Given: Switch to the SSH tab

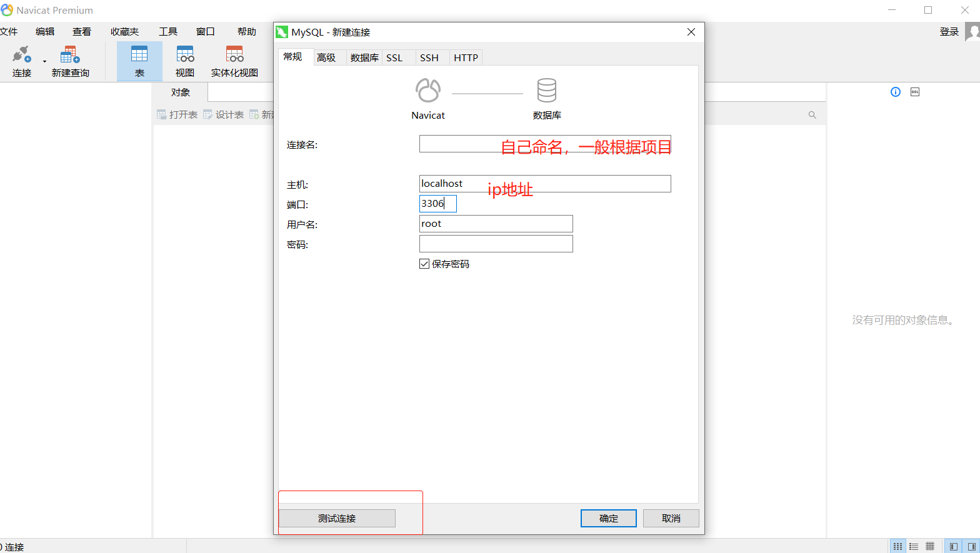Looking at the screenshot, I should tap(429, 57).
